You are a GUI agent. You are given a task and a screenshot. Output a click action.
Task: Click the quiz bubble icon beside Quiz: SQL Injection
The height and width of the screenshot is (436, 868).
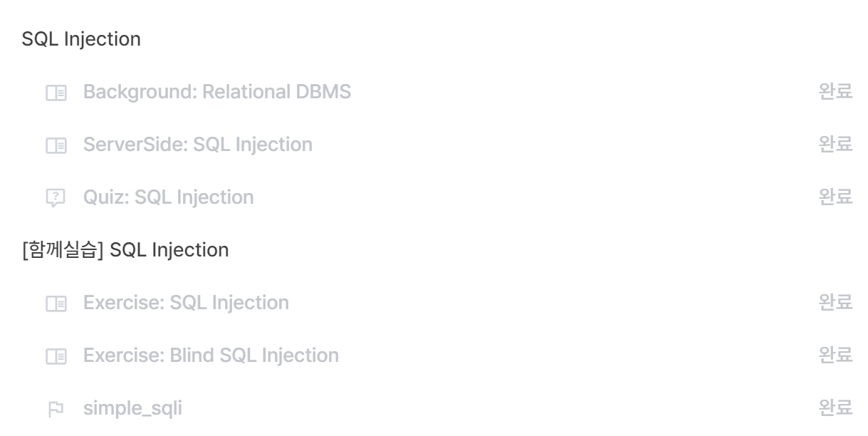pos(54,197)
